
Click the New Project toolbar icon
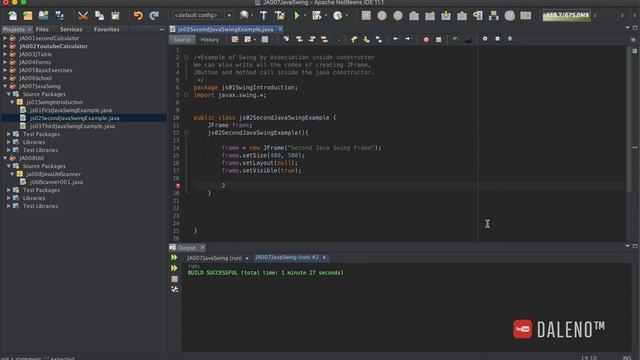[x=28, y=16]
